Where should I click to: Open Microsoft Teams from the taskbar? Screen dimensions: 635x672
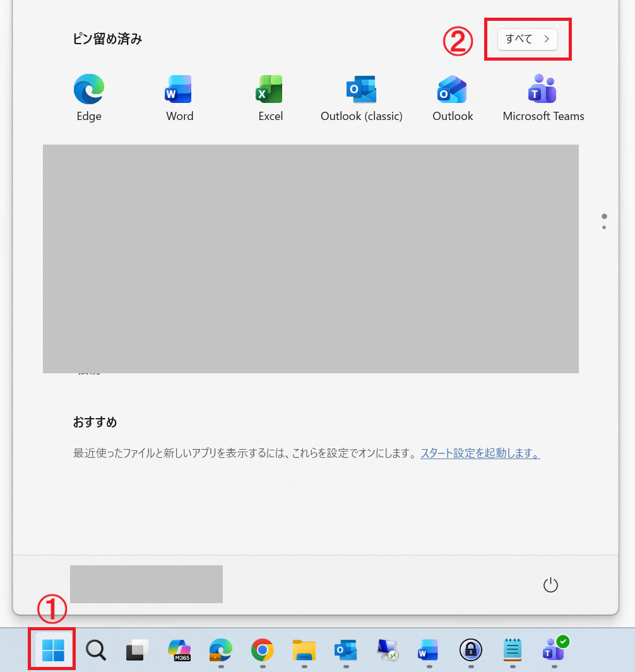[554, 649]
